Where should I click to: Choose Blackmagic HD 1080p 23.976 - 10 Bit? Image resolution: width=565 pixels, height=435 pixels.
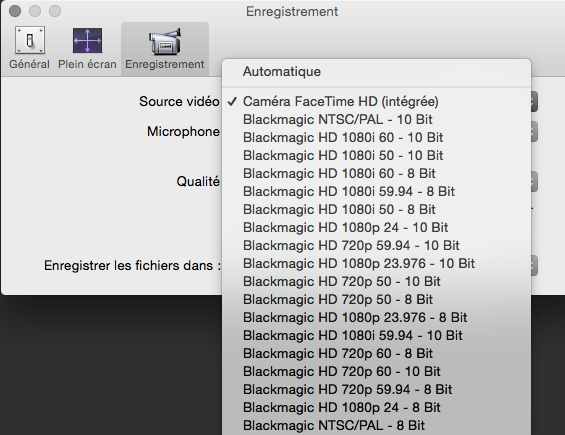pyautogui.click(x=377, y=264)
